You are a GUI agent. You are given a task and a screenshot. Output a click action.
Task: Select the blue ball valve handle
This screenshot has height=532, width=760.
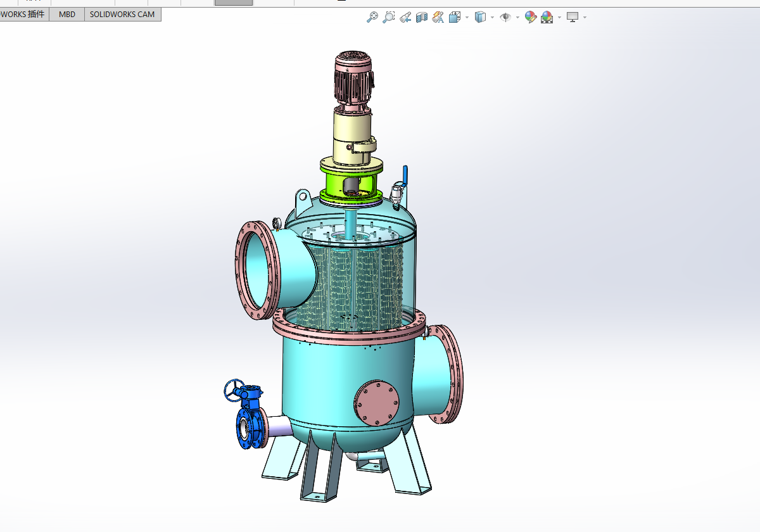click(406, 175)
